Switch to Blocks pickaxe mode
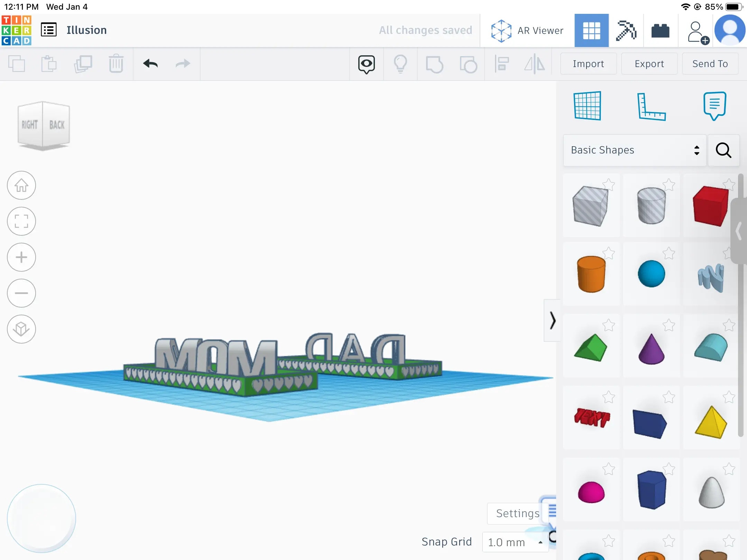 click(626, 30)
